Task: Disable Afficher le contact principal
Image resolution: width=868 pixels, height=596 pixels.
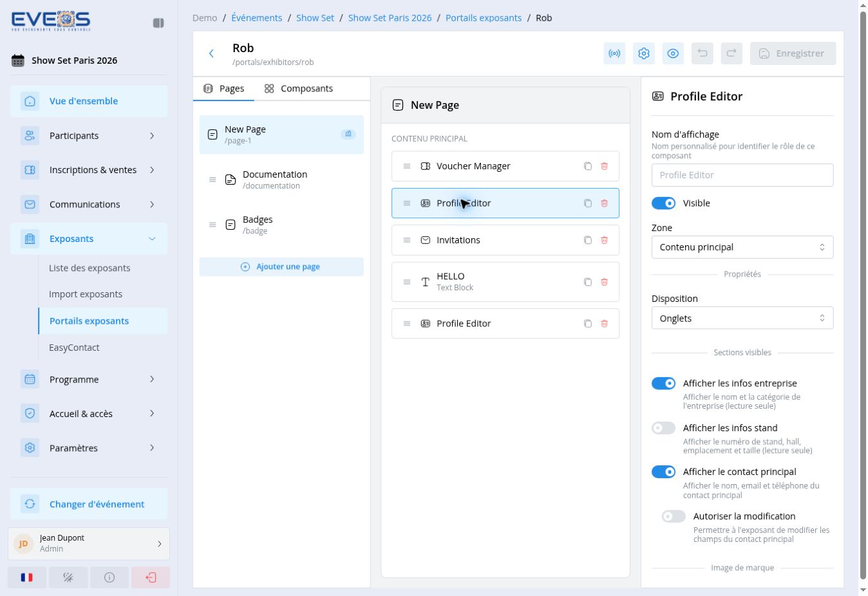Action: (x=663, y=472)
